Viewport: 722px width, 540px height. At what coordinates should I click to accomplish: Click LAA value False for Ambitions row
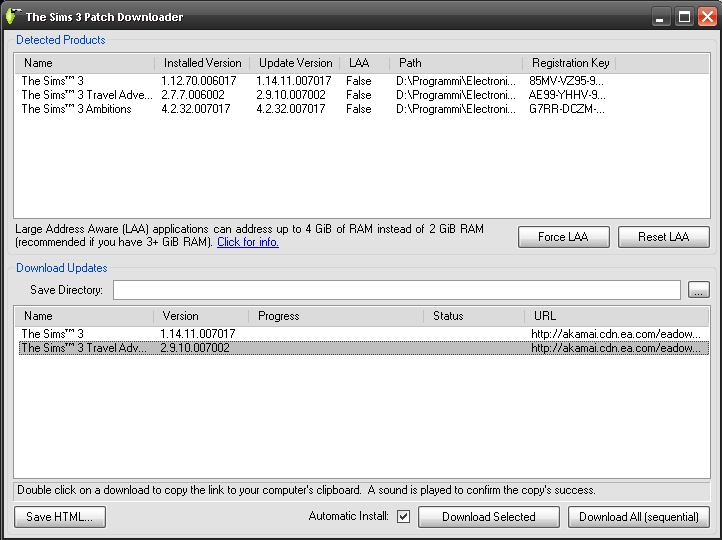359,109
